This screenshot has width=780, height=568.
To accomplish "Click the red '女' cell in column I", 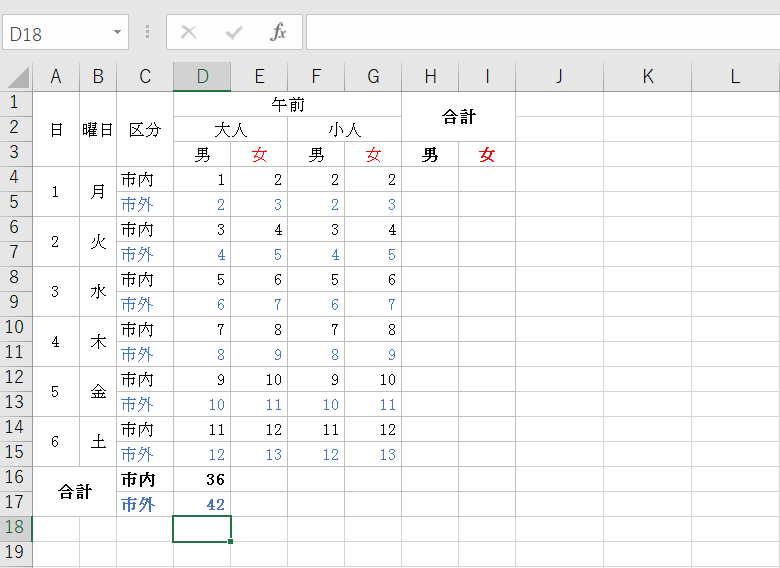I will pyautogui.click(x=487, y=154).
